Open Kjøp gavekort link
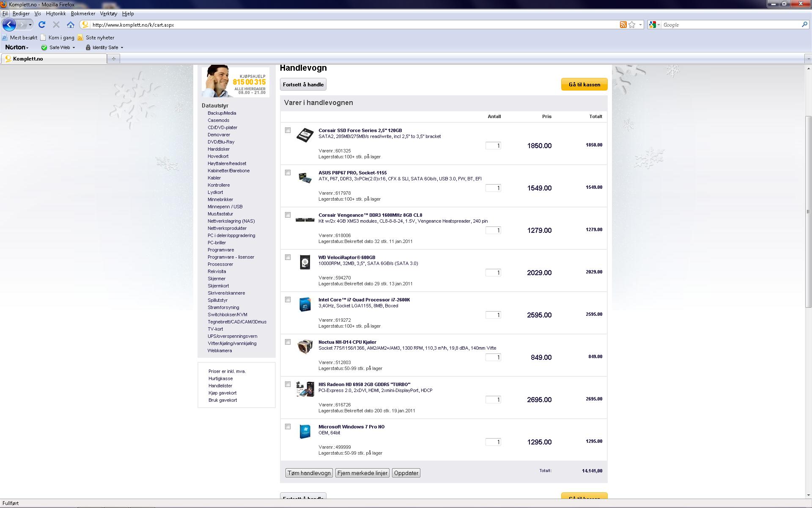The image size is (812, 508). 222,393
